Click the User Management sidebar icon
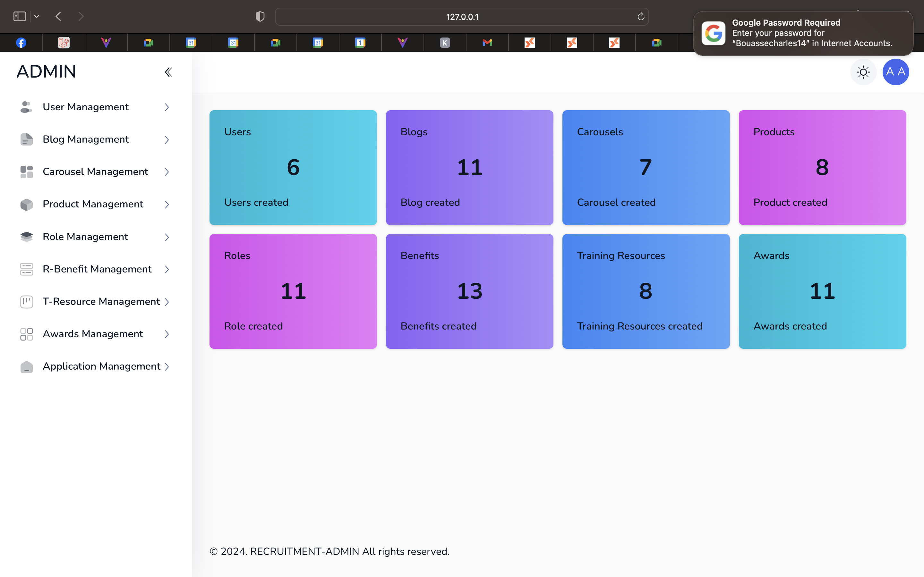This screenshot has width=924, height=577. pyautogui.click(x=26, y=107)
